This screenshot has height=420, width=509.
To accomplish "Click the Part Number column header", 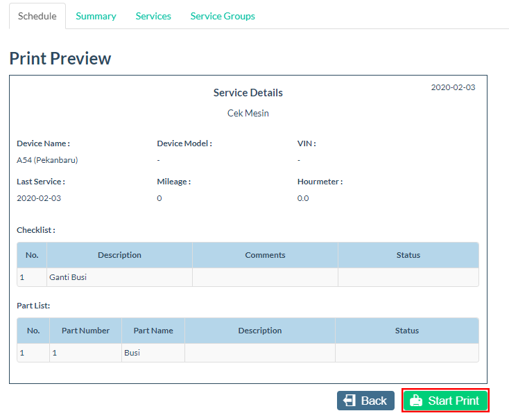I will [x=85, y=331].
